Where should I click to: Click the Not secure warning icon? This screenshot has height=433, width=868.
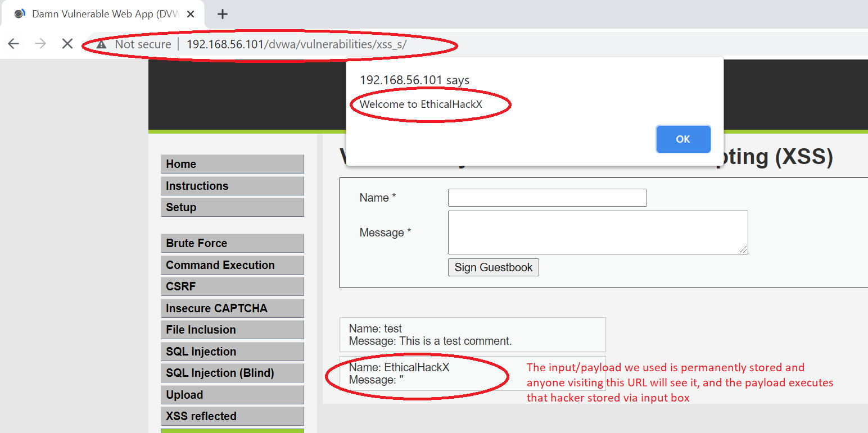click(x=101, y=44)
